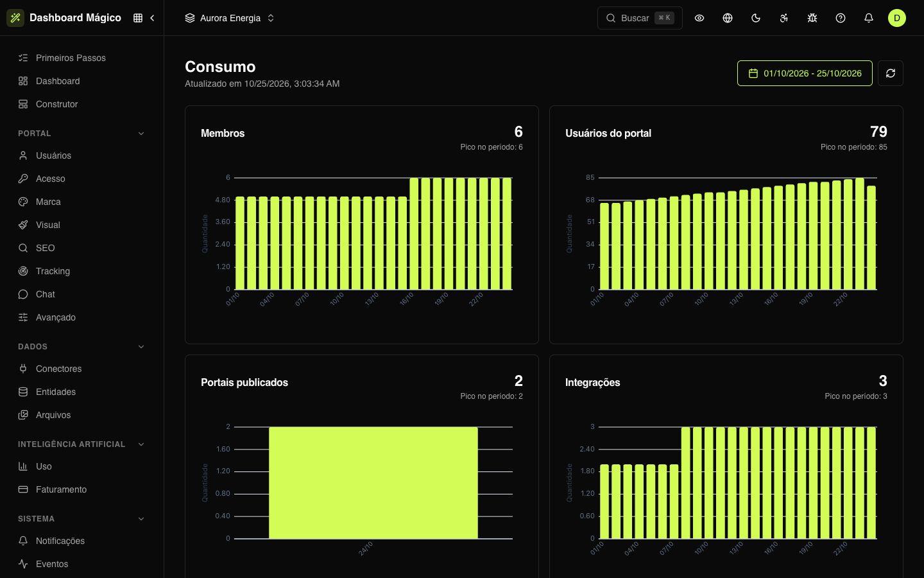The height and width of the screenshot is (578, 924).
Task: Open the Aurora Energia workspace switcher
Action: pos(230,18)
